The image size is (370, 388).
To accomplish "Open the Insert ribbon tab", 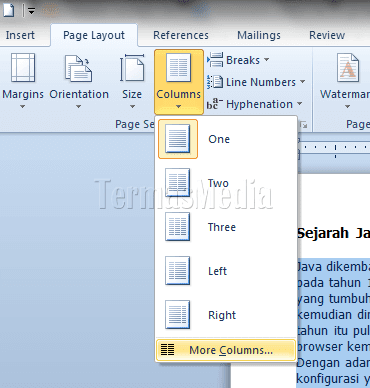I will click(x=20, y=35).
